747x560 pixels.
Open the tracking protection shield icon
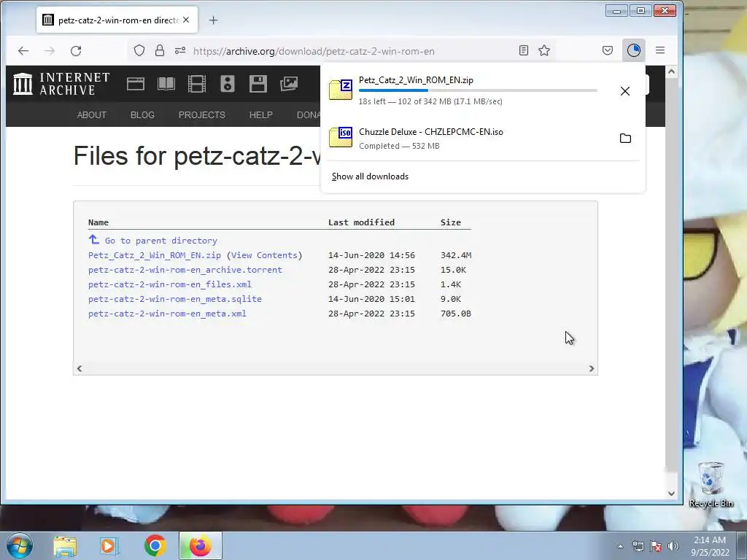click(139, 50)
